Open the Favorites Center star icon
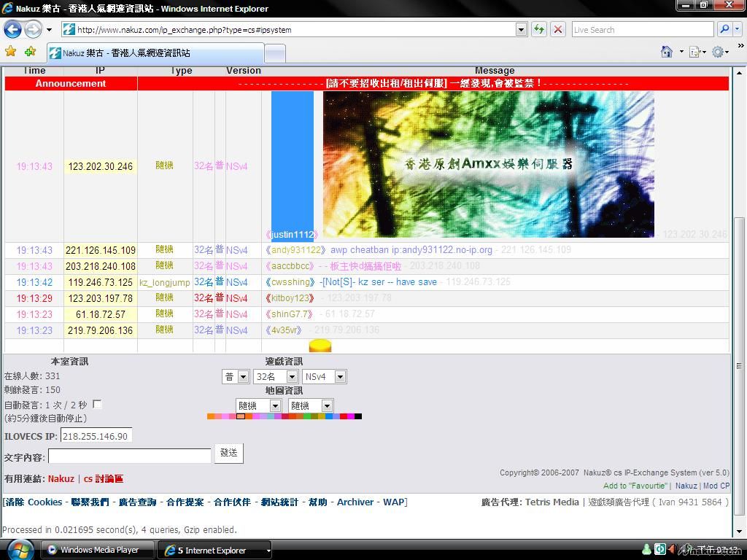Image resolution: width=747 pixels, height=560 pixels. pos(10,52)
